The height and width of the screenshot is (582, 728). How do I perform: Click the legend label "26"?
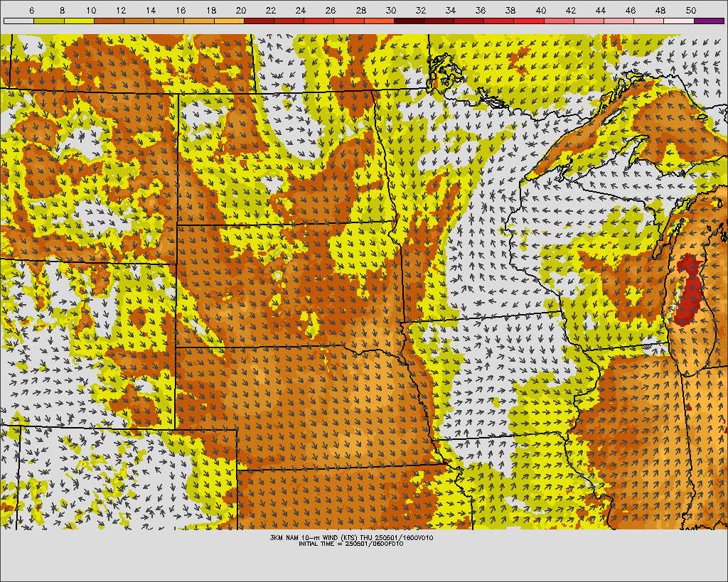(x=331, y=10)
